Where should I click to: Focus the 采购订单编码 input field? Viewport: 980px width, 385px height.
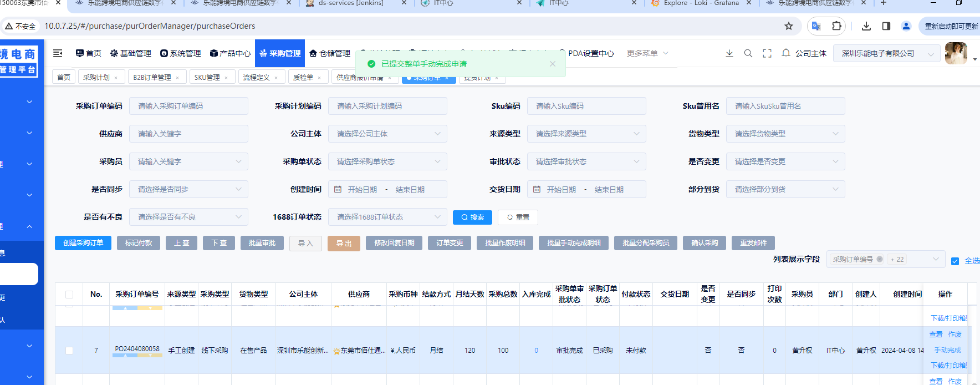188,106
